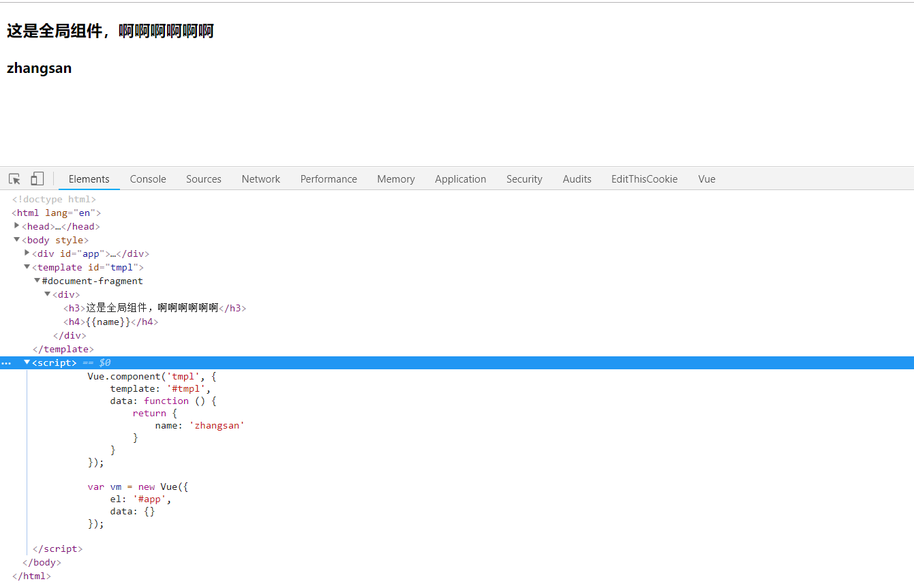The height and width of the screenshot is (588, 914).
Task: Activate the inspect element picker icon
Action: [x=14, y=179]
